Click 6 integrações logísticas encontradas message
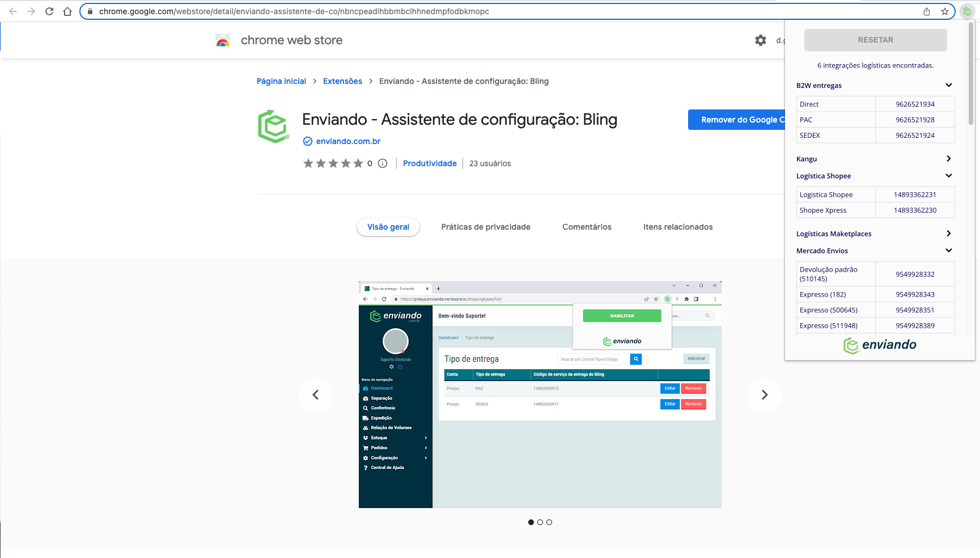The image size is (980, 558). point(875,65)
